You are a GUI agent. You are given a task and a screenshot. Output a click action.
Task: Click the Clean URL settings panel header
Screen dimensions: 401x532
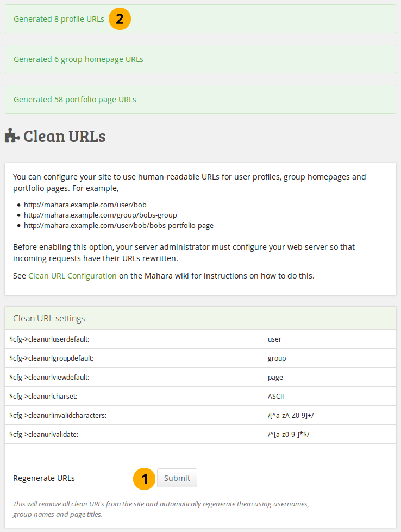[x=49, y=318]
